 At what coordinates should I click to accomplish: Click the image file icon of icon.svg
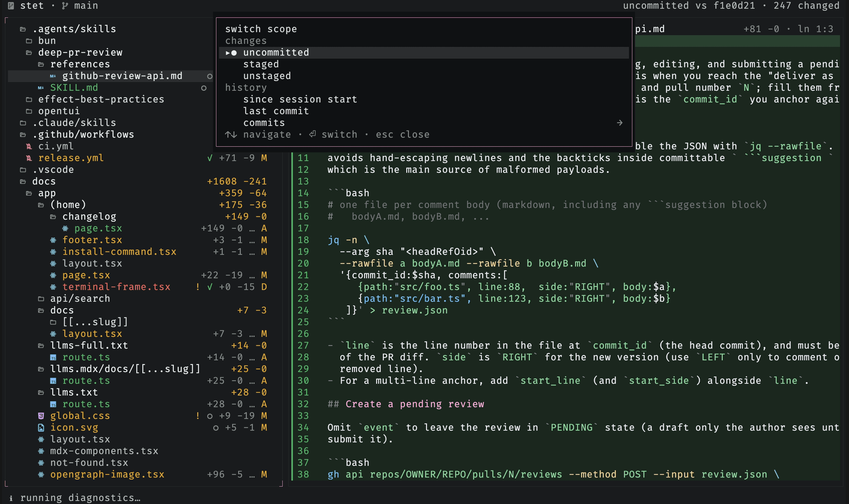(x=41, y=428)
